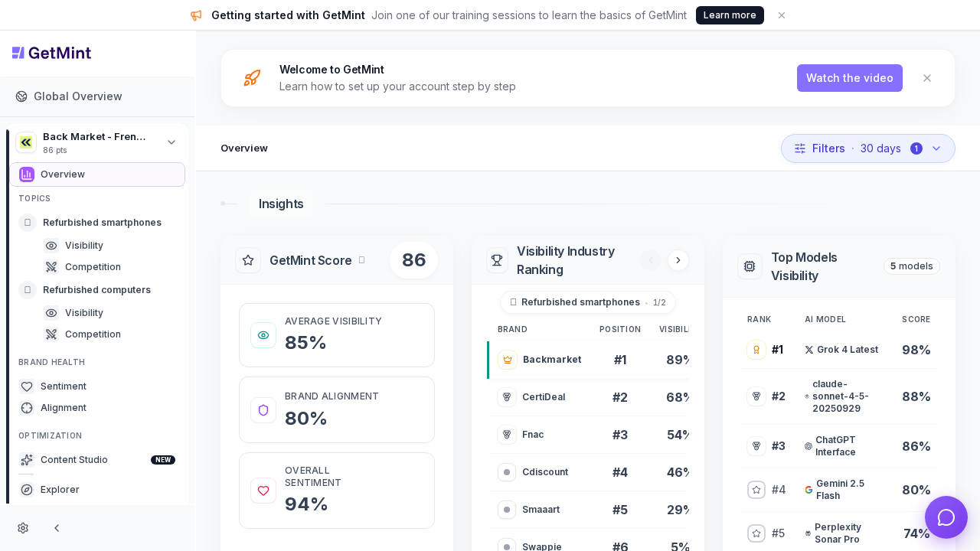Click the settings gear icon
This screenshot has height=551, width=980.
click(x=23, y=528)
